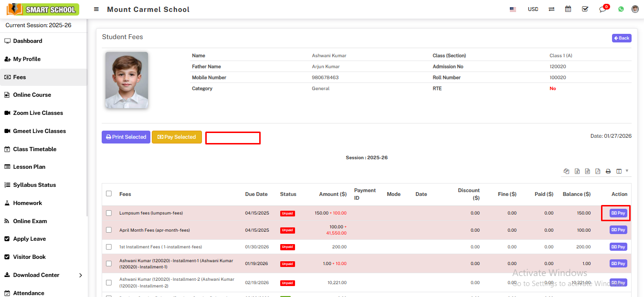Export fees table to Excel
Image resolution: width=644 pixels, height=297 pixels.
(577, 171)
